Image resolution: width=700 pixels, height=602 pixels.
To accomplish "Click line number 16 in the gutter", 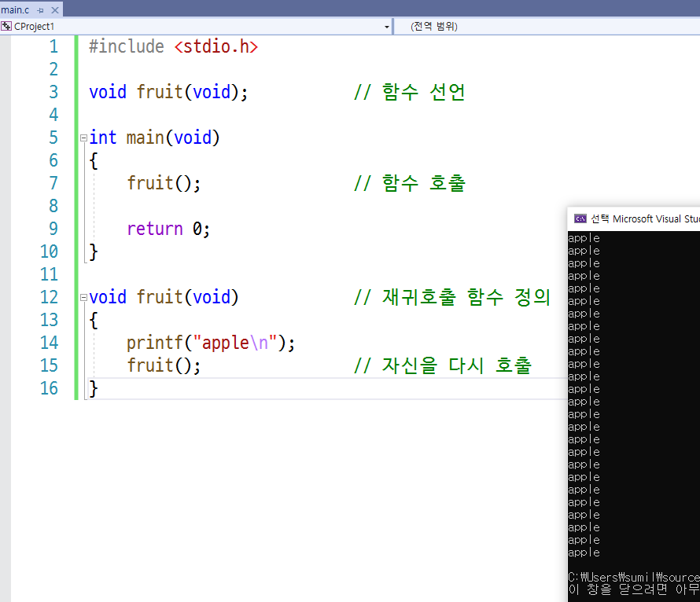I will (49, 388).
